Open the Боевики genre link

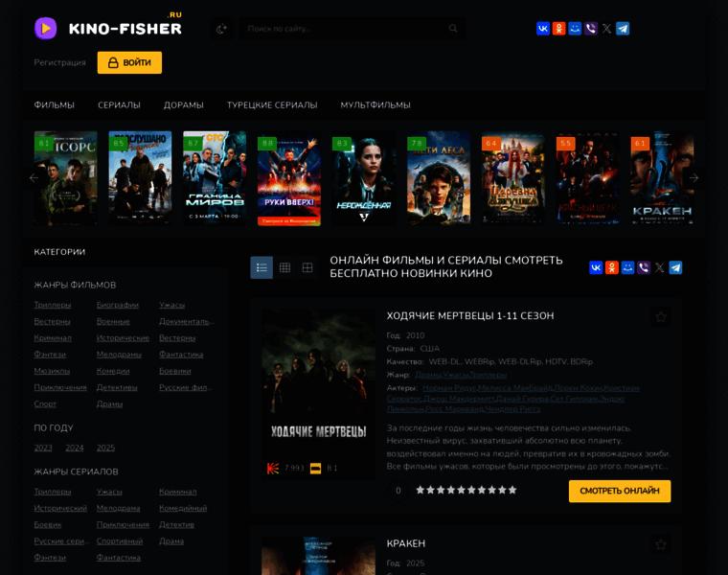[x=175, y=371]
